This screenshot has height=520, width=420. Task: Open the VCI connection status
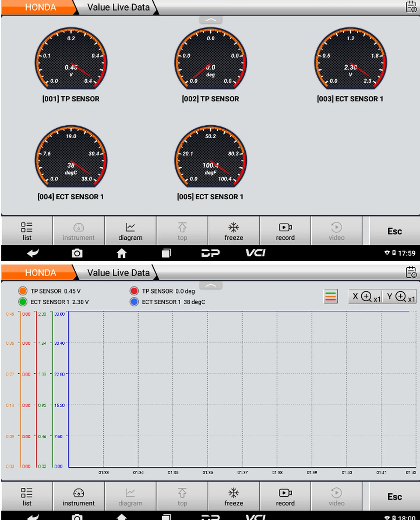coord(255,253)
